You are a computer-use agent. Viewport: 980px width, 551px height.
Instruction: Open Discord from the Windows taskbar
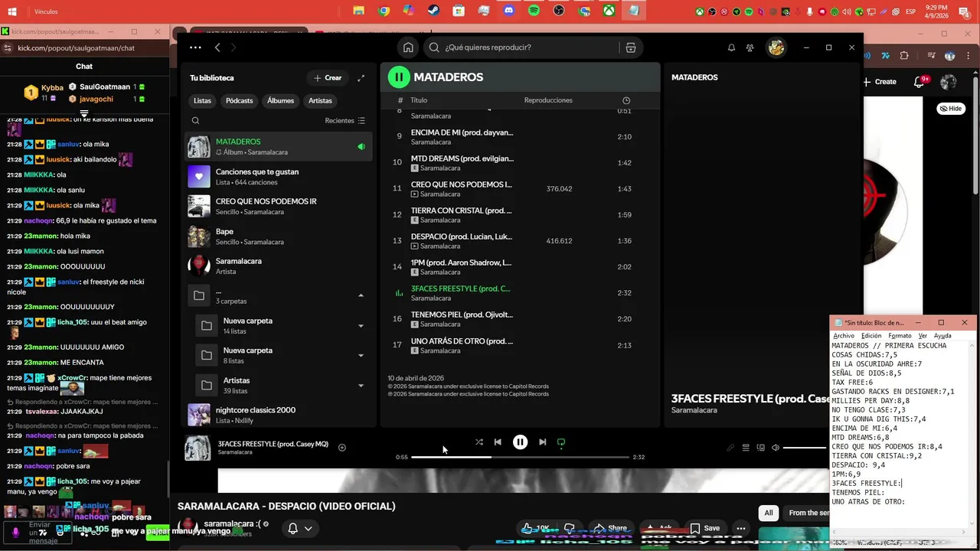click(509, 11)
